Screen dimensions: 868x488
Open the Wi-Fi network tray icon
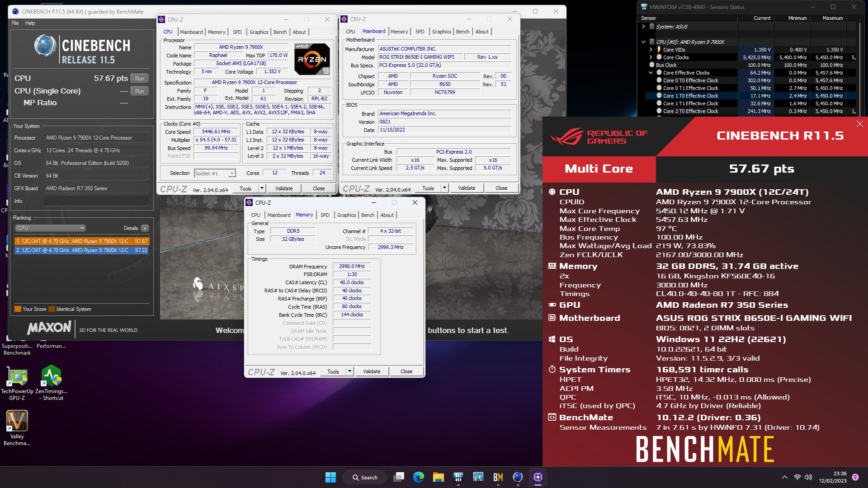[x=797, y=477]
